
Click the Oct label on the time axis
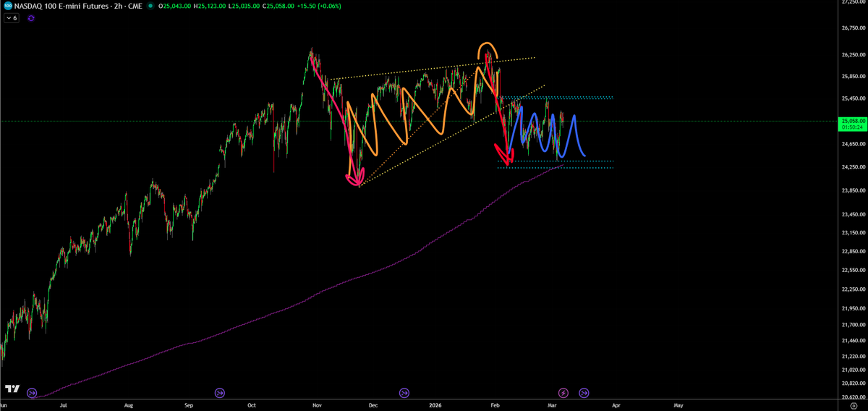[250, 407]
